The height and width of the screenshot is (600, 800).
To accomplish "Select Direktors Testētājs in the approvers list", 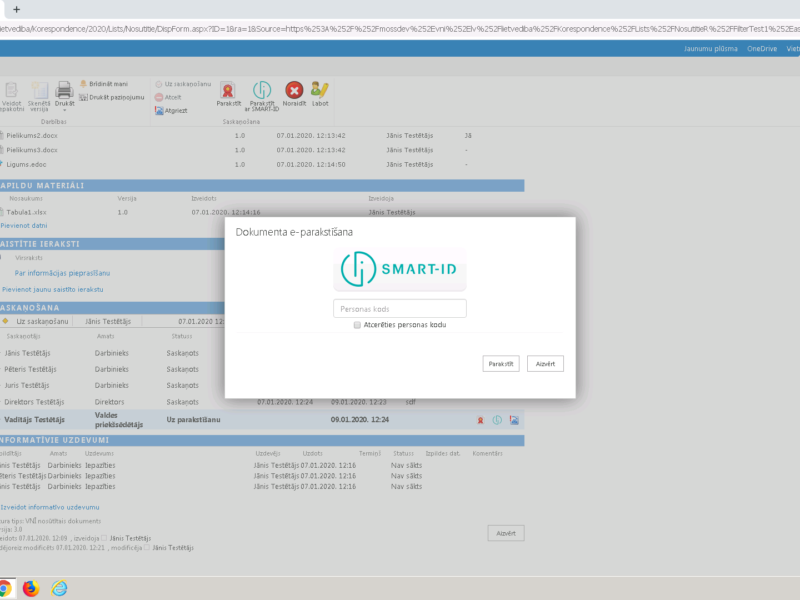I will tap(34, 402).
